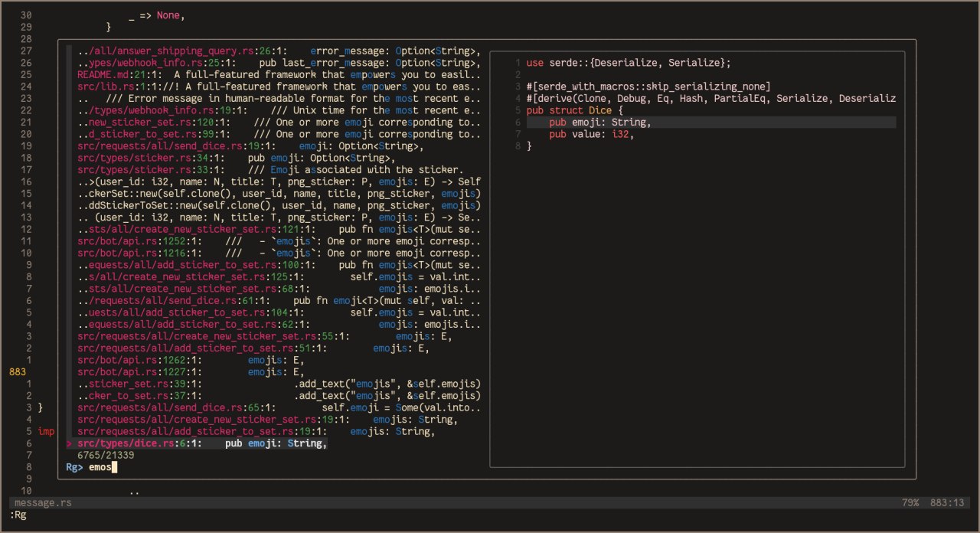
Task: Click the 79% scroll indicator in statusline
Action: 910,502
